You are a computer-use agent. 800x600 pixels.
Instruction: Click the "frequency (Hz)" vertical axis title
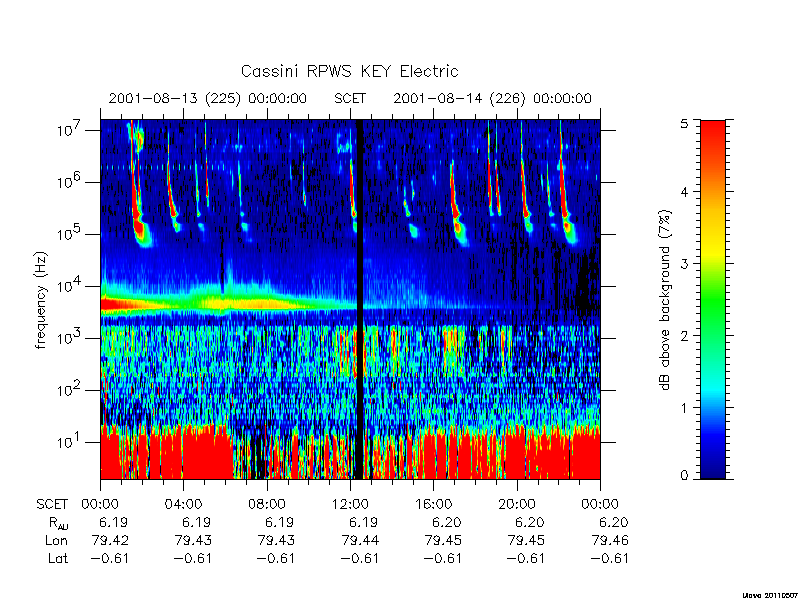pyautogui.click(x=41, y=301)
